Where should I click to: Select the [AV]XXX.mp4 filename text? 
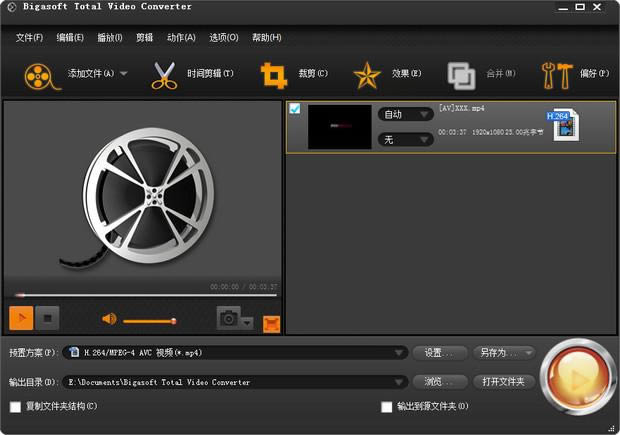[x=461, y=108]
